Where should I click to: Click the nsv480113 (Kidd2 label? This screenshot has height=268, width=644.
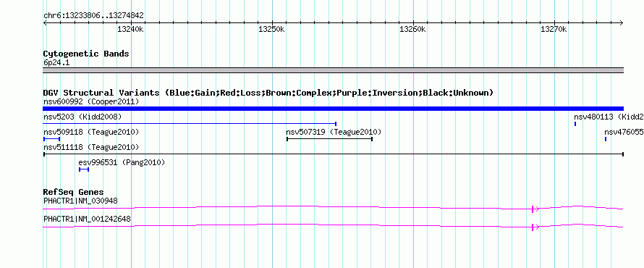[609, 117]
